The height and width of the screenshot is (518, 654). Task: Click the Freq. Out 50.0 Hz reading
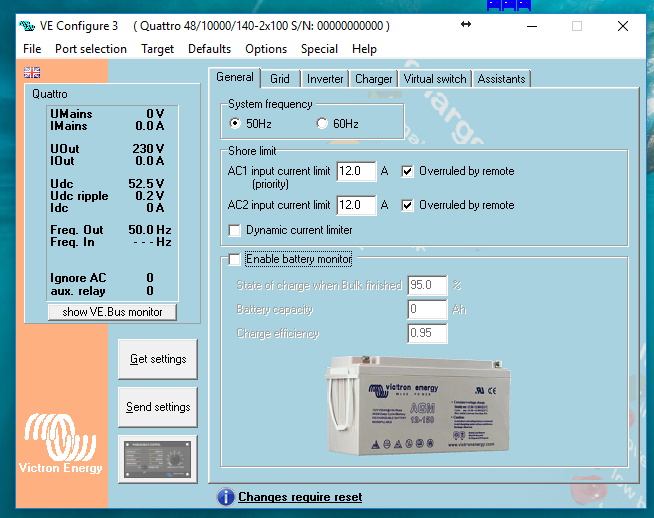[x=111, y=230]
